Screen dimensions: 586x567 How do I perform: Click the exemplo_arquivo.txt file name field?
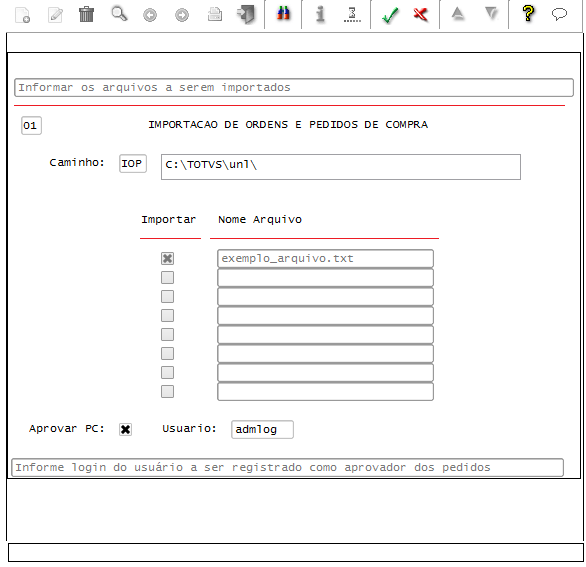point(326,259)
